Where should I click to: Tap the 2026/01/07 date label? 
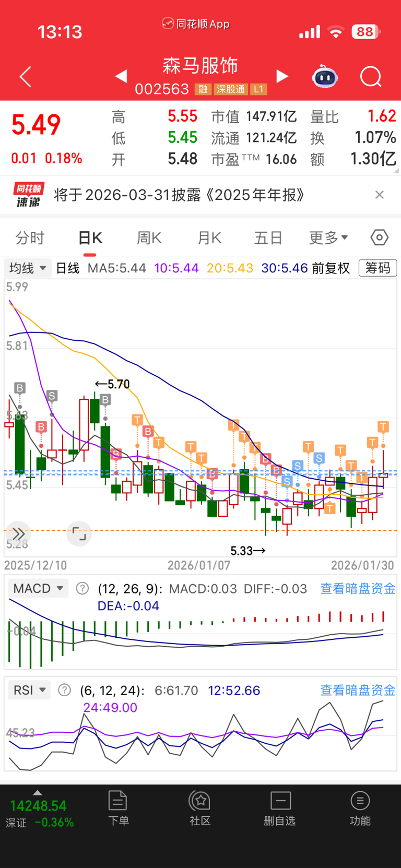click(199, 565)
